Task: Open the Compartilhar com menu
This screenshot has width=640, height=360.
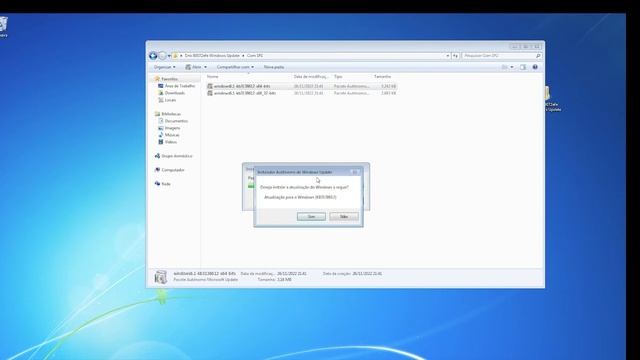Action: coord(235,67)
